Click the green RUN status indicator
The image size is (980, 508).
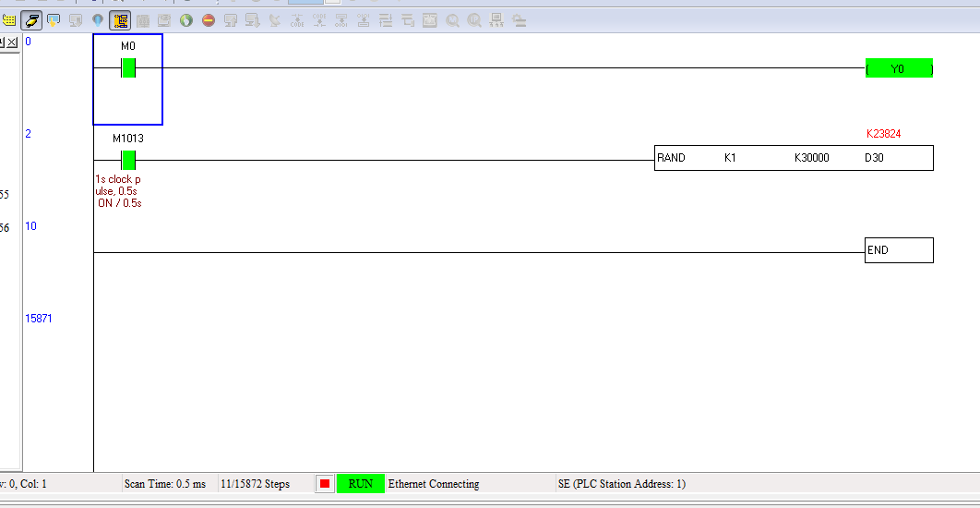pos(360,484)
